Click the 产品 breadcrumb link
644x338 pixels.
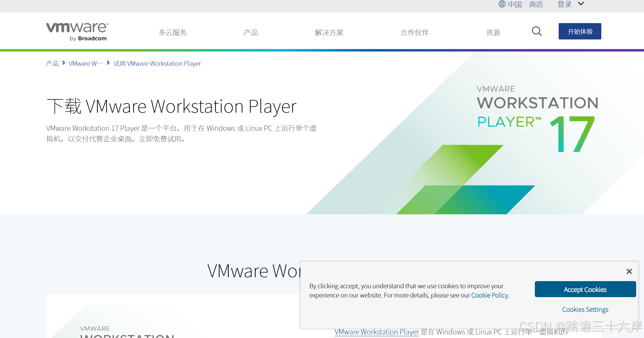[52, 64]
